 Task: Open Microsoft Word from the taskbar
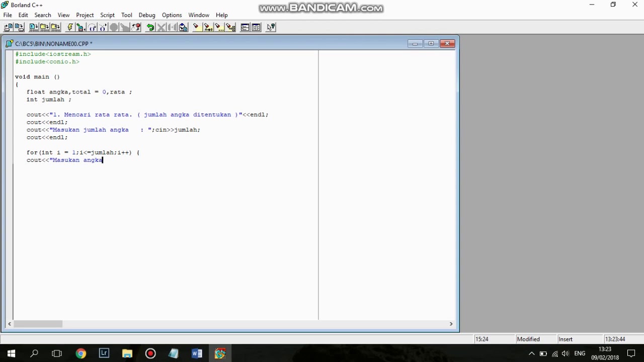[197, 353]
